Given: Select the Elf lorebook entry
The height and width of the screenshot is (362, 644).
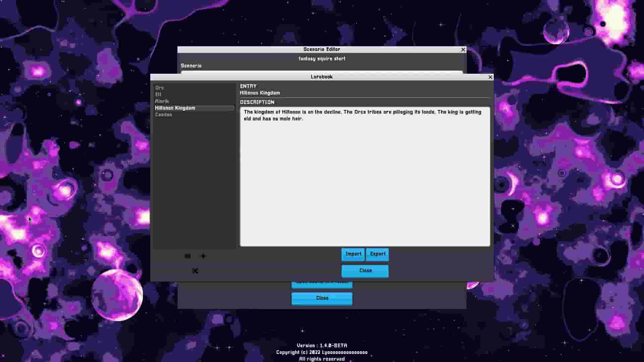Looking at the screenshot, I should (158, 94).
